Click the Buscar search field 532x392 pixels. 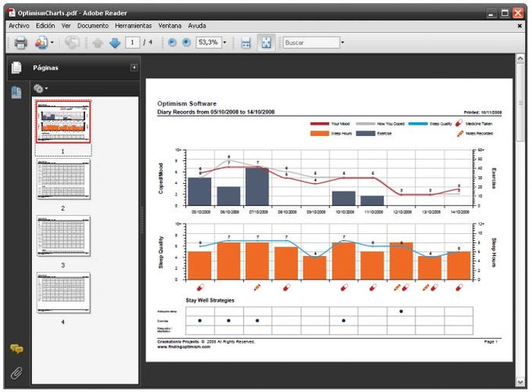pos(311,42)
